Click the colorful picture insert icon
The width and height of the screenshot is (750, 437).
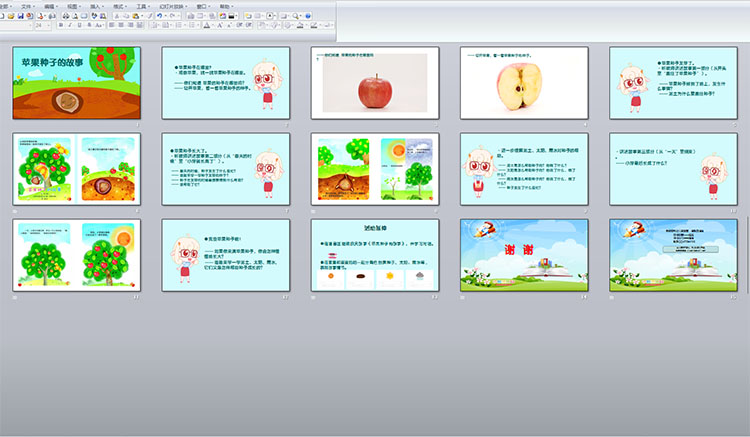(x=222, y=16)
